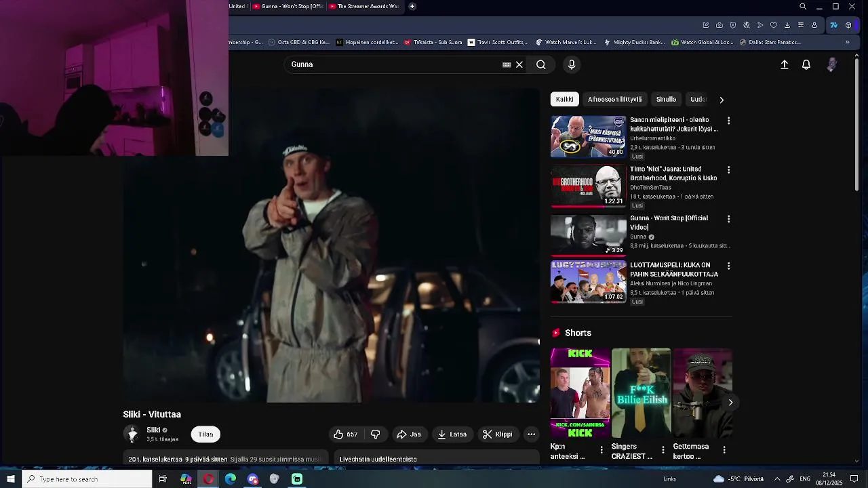Subscribe with the Tilaa button
The height and width of the screenshot is (488, 868).
click(205, 434)
